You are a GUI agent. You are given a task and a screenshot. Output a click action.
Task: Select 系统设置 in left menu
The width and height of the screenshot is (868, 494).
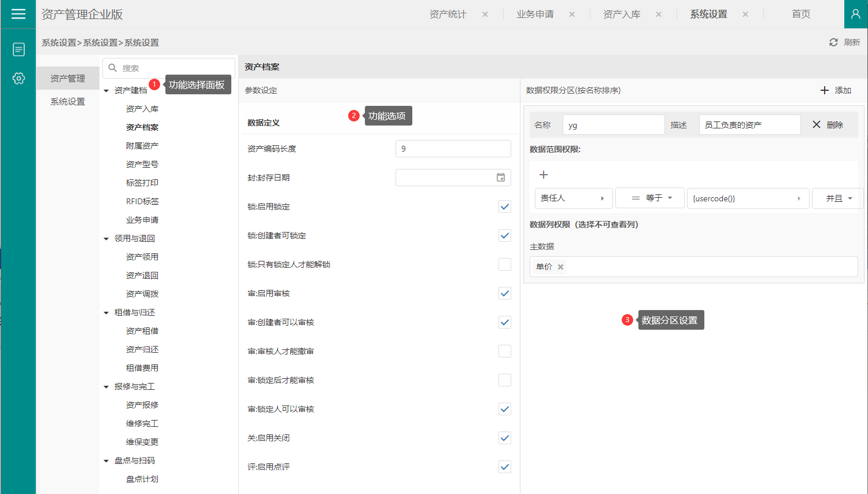pyautogui.click(x=68, y=101)
